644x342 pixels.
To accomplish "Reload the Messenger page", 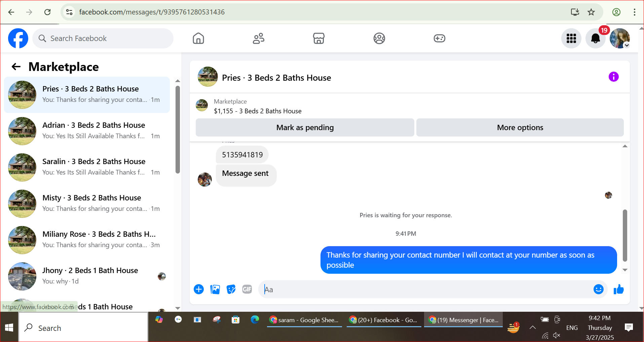I will (x=47, y=12).
